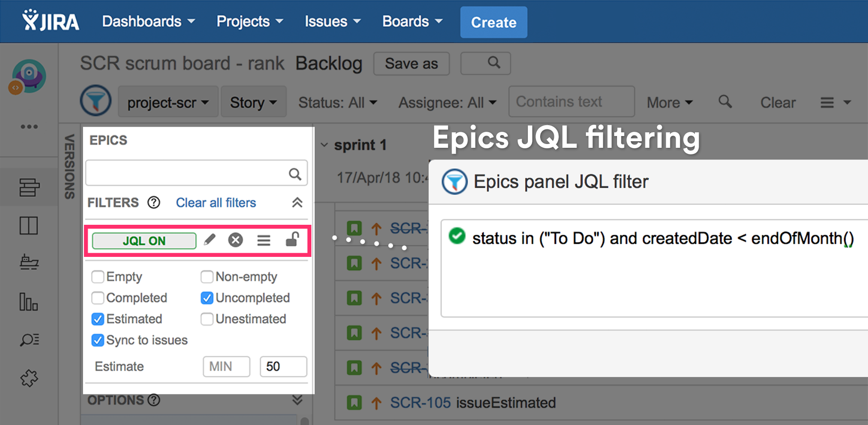Image resolution: width=868 pixels, height=425 pixels.
Task: Toggle the Empty checkbox
Action: tap(98, 277)
